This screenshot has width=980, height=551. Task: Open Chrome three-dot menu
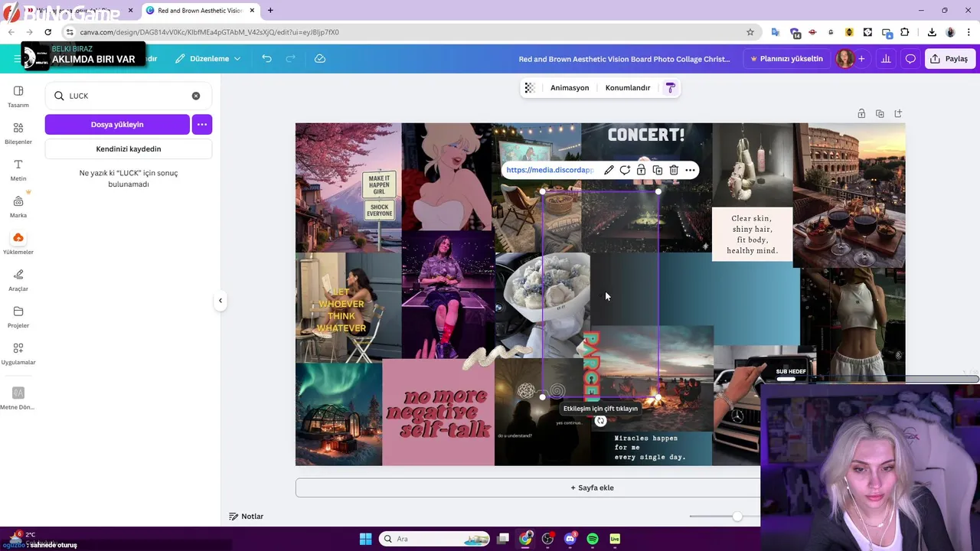pyautogui.click(x=969, y=32)
